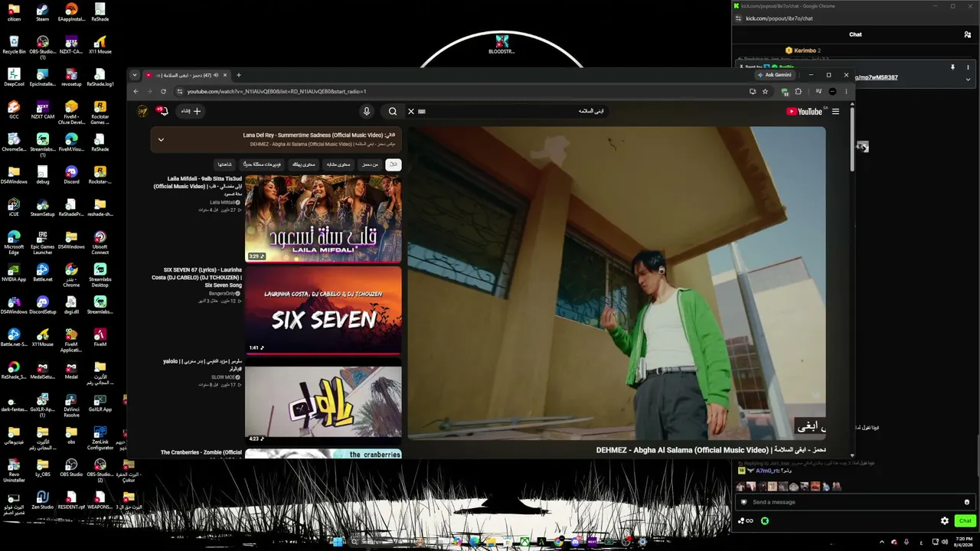Open the Kick chat users icon
The width and height of the screenshot is (980, 551).
[x=968, y=34]
